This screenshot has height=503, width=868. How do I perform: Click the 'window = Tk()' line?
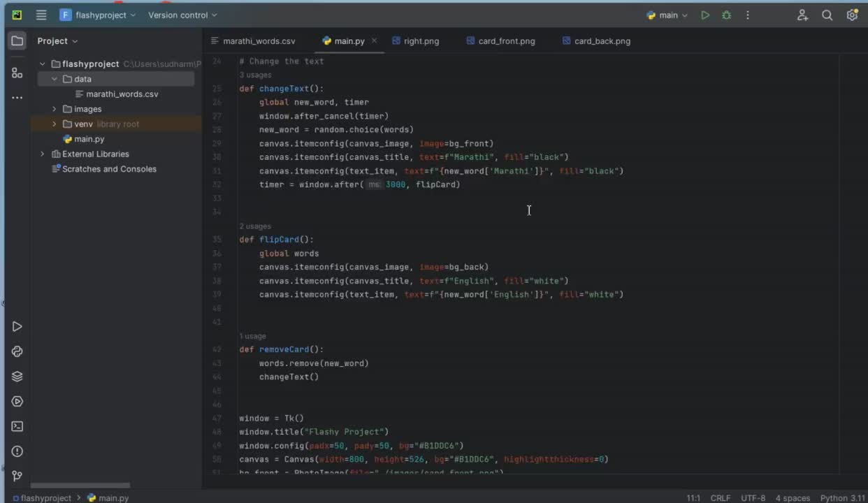[x=271, y=418]
